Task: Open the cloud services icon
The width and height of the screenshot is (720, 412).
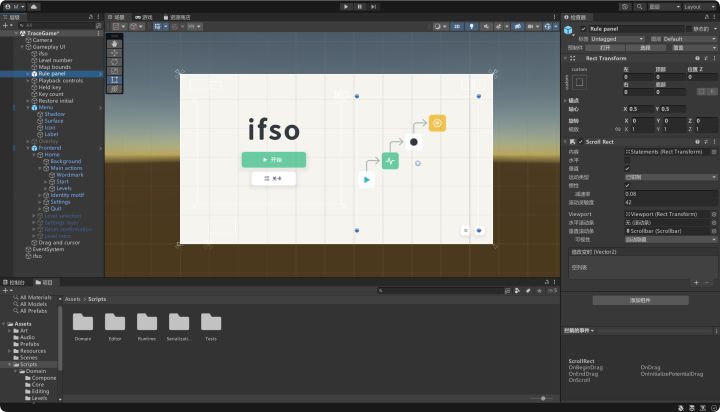Action: (x=34, y=7)
